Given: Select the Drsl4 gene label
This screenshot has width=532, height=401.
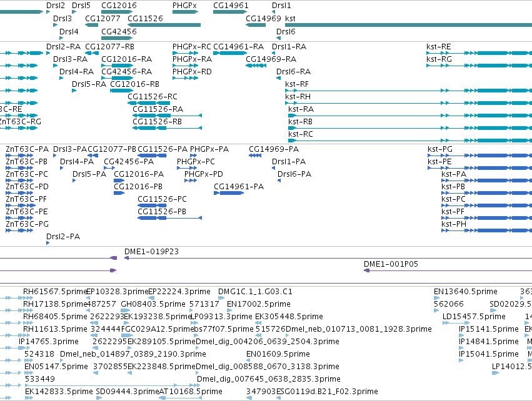Looking at the screenshot, I should [69, 31].
